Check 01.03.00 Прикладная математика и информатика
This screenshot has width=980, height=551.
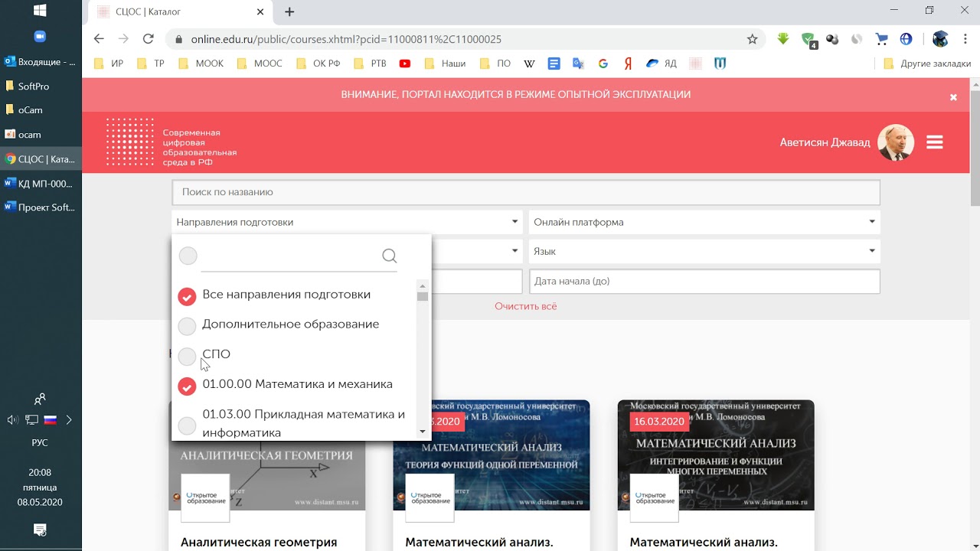[187, 425]
